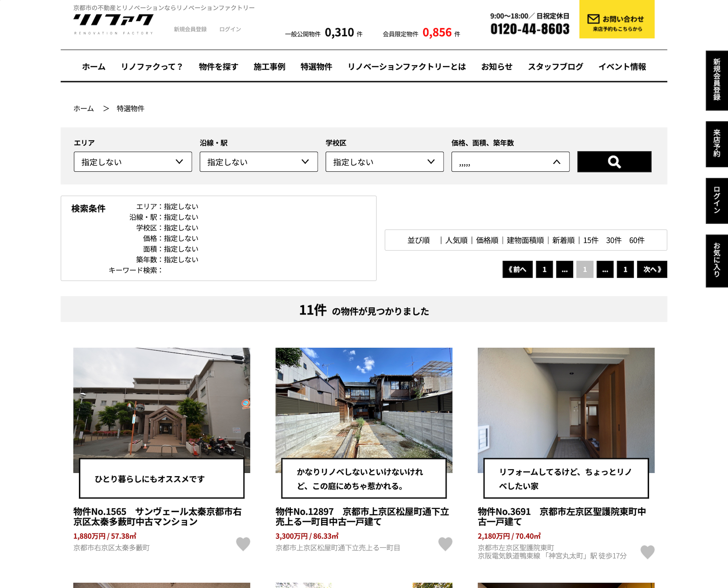The width and height of the screenshot is (728, 588).
Task: Click station text 「神宮丸太町」駅 徒歩17分
Action: tap(585, 556)
